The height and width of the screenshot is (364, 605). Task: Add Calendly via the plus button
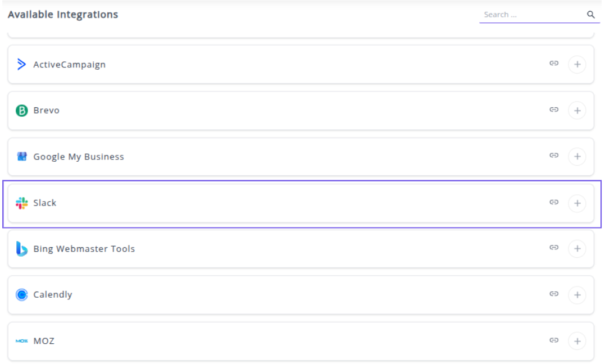coord(577,295)
